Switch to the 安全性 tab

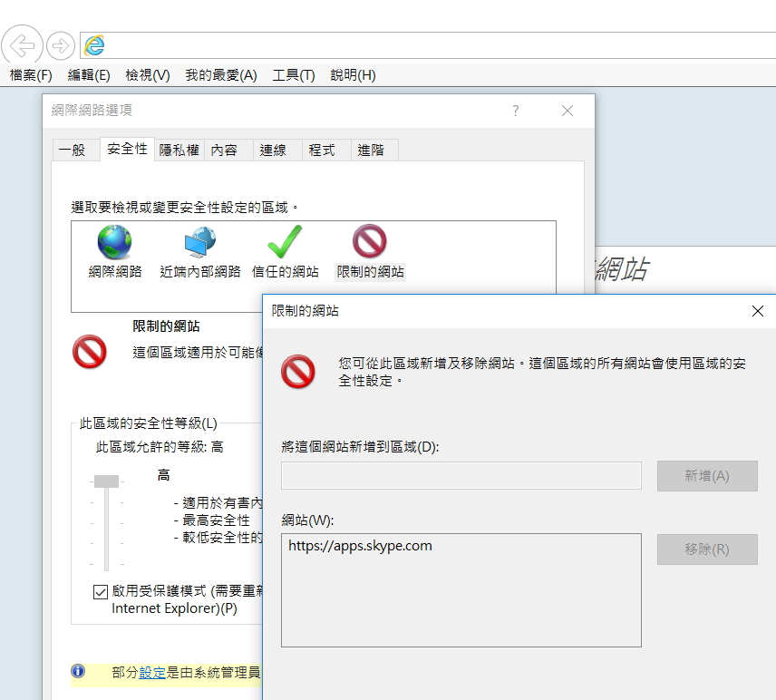[x=127, y=149]
